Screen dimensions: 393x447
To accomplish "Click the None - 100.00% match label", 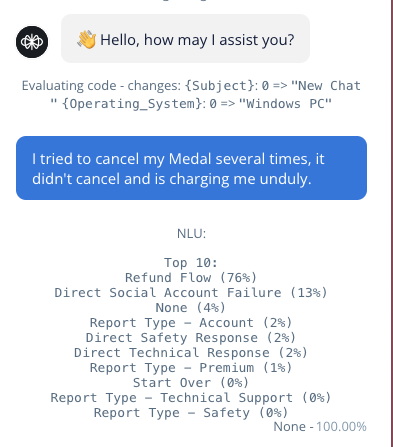I will point(320,427).
